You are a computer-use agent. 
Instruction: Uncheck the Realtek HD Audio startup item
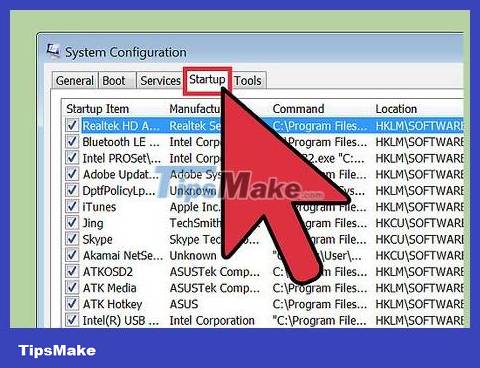(x=72, y=125)
